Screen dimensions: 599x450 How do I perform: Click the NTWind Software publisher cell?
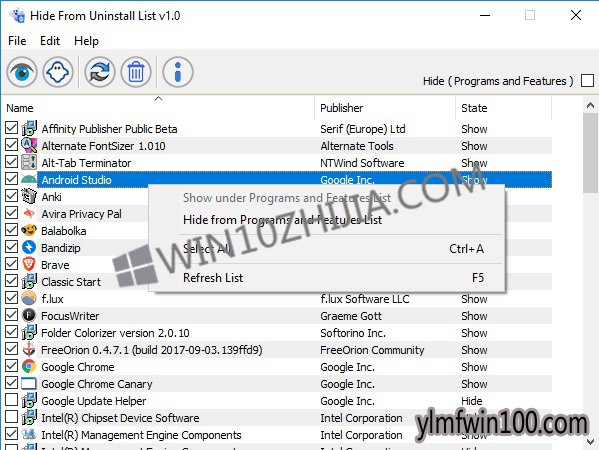[x=362, y=163]
